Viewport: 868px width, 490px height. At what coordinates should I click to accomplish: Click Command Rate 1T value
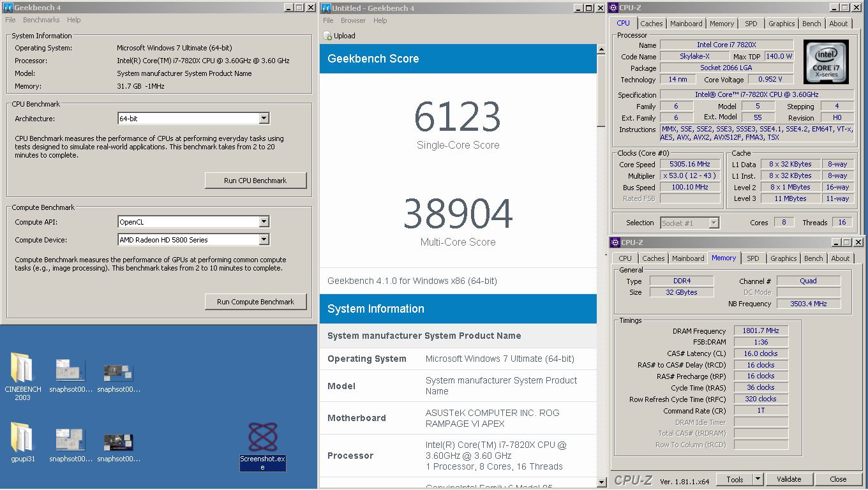click(x=761, y=411)
